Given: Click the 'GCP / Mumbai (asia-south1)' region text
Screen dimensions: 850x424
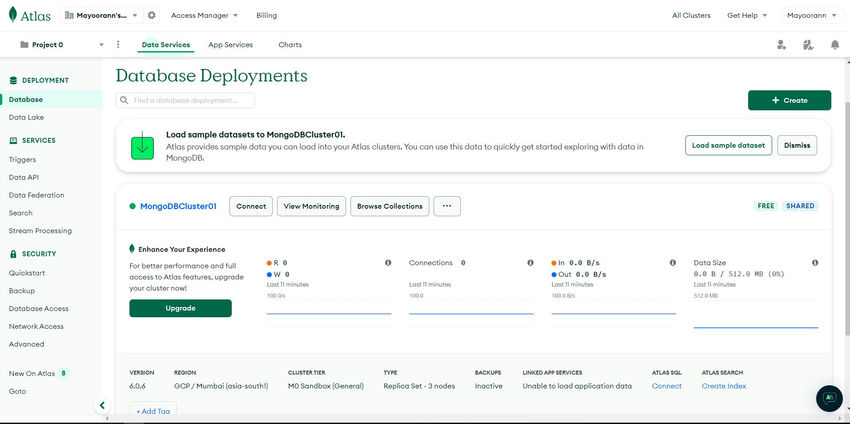Looking at the screenshot, I should (221, 386).
